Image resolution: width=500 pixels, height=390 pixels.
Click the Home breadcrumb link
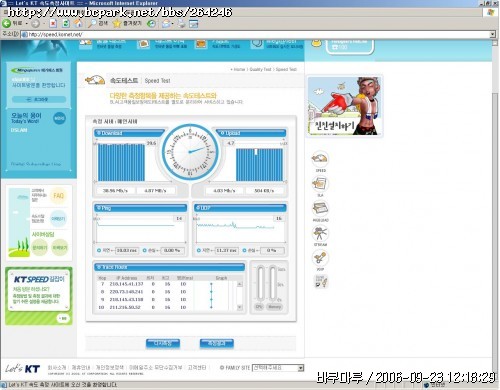pos(239,69)
